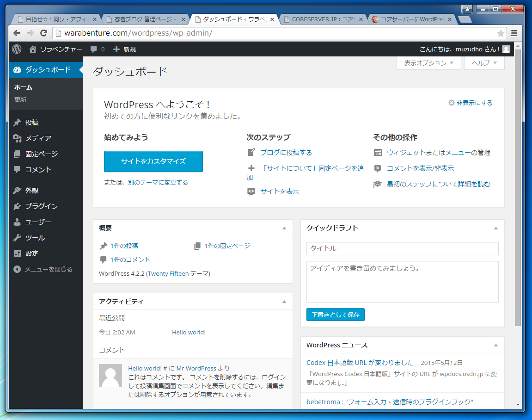Reload the page with refresh icon

coord(43,33)
